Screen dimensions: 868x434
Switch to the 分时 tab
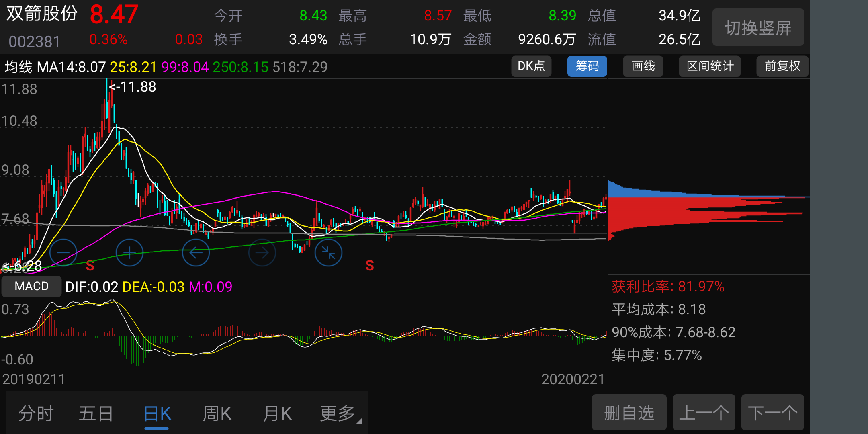[x=36, y=413]
